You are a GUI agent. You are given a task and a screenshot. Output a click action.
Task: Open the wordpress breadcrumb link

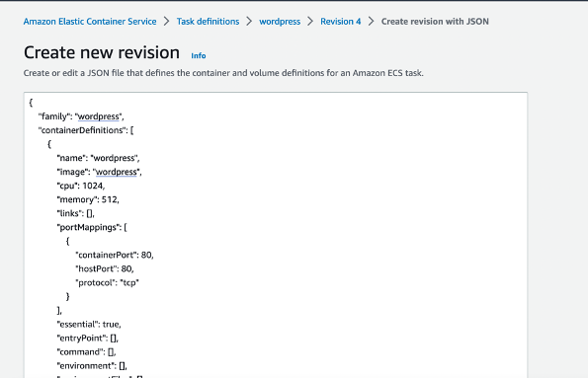pyautogui.click(x=280, y=22)
